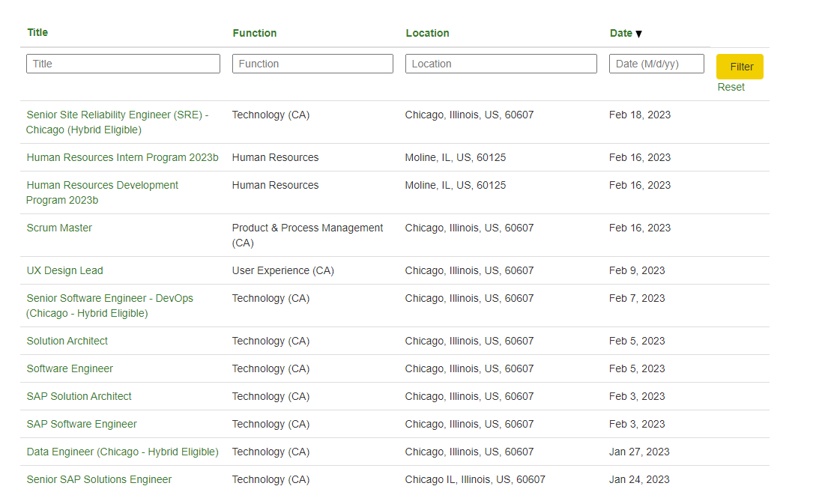
Task: Sort by Function column header
Action: click(254, 33)
